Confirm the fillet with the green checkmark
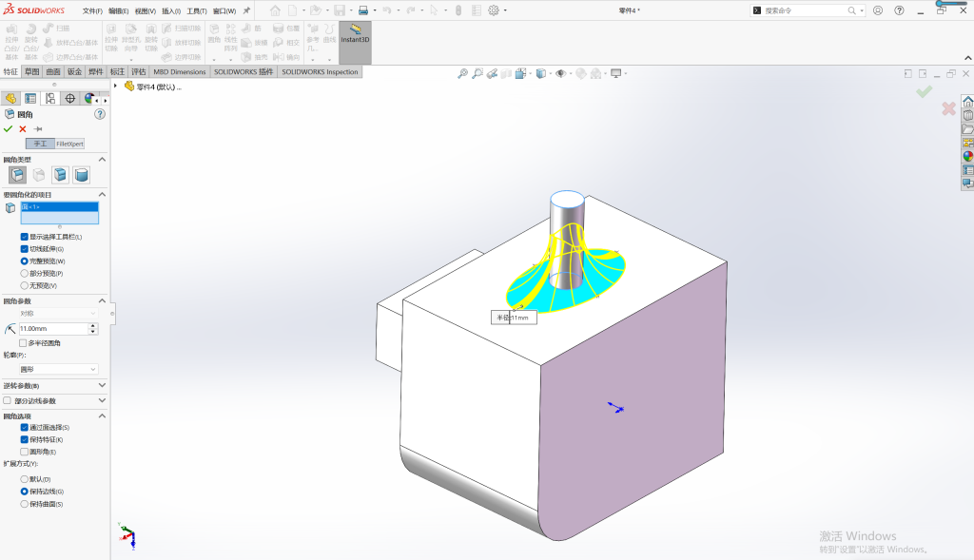This screenshot has height=560, width=974. 8,129
